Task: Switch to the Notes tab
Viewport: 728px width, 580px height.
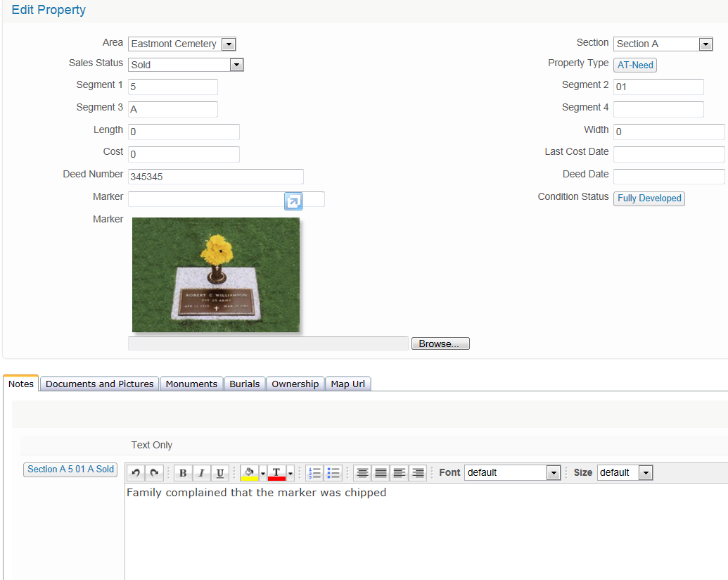Action: (x=21, y=384)
